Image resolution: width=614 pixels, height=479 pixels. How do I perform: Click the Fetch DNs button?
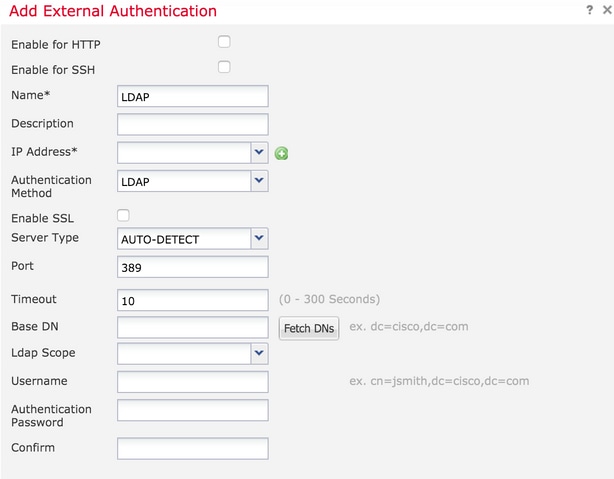click(309, 328)
